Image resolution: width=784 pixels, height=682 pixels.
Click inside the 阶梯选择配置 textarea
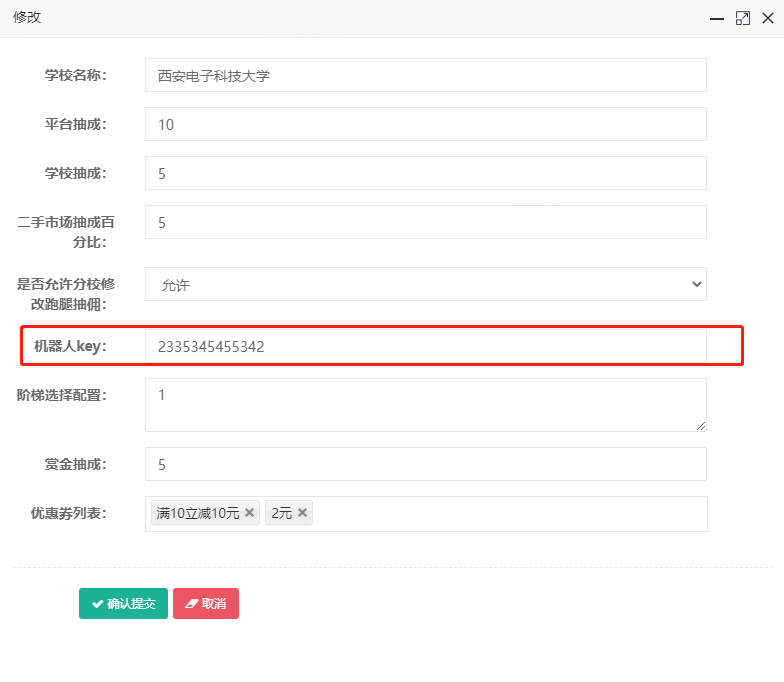point(426,405)
